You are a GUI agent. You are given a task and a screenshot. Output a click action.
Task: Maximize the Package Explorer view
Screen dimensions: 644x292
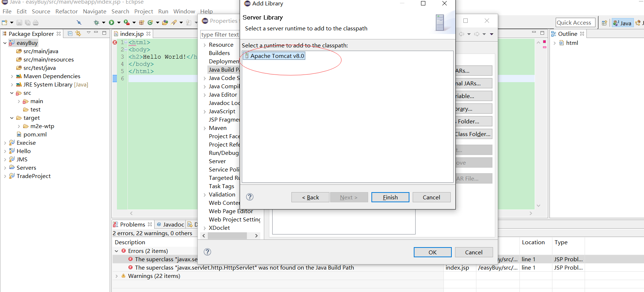(x=104, y=33)
